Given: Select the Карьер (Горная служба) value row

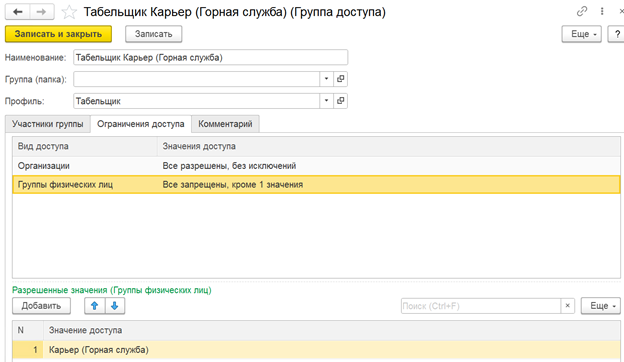Looking at the screenshot, I should click(316, 350).
